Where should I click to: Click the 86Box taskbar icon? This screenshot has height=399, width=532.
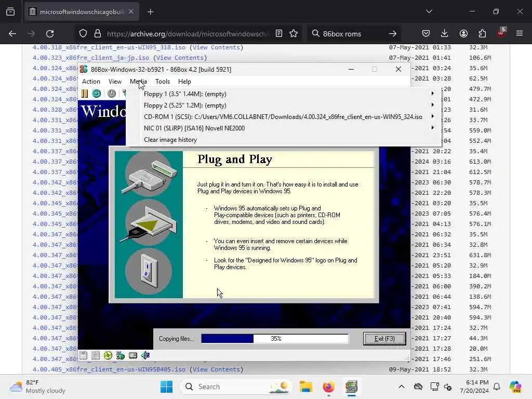[x=352, y=387]
